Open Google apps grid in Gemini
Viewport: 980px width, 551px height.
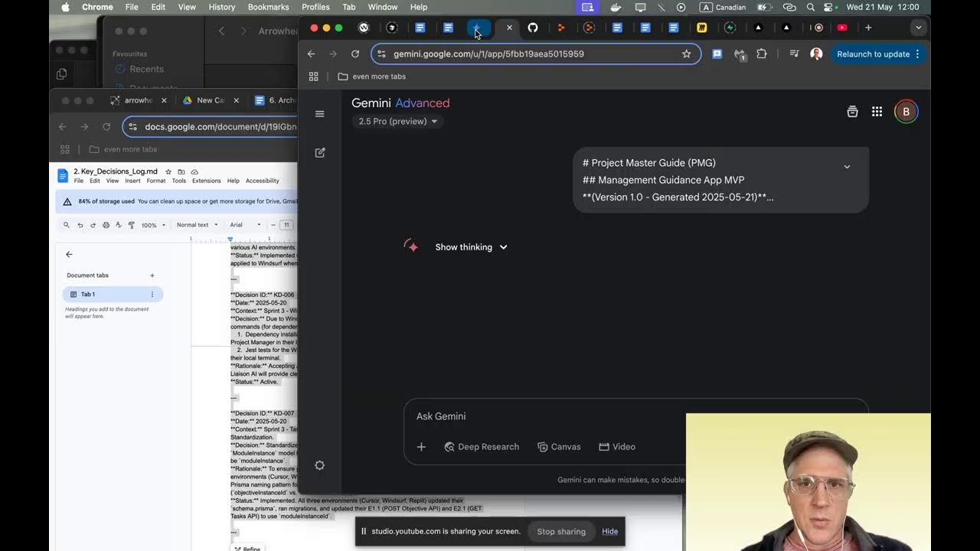(877, 112)
